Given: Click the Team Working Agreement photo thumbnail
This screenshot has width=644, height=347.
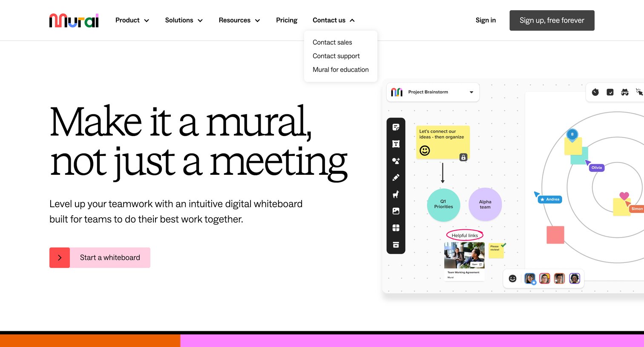Looking at the screenshot, I should 464,255.
